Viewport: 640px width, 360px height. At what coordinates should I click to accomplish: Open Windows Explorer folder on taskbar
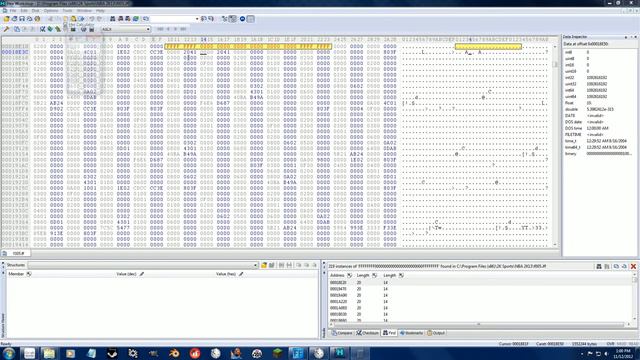click(x=49, y=353)
